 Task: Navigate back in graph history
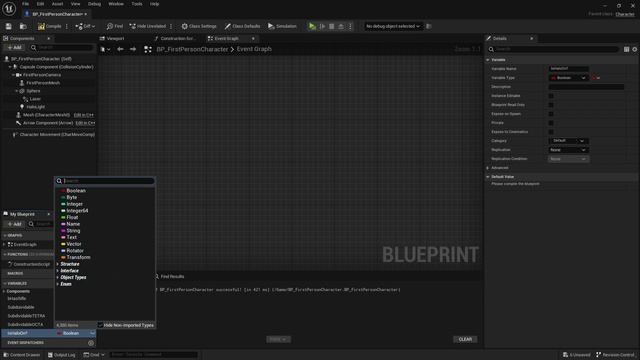(120, 49)
